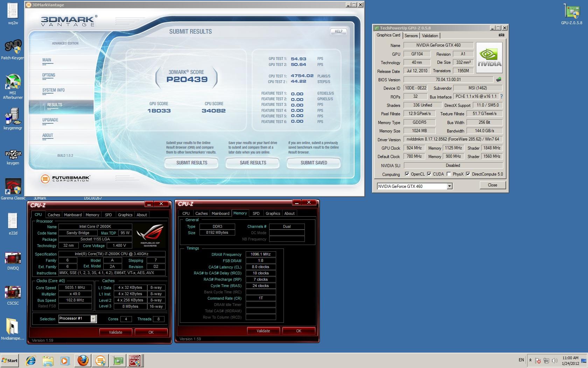Screen dimensions: 588x368
Task: Open About tab in left CPU-Z window
Action: pos(142,215)
